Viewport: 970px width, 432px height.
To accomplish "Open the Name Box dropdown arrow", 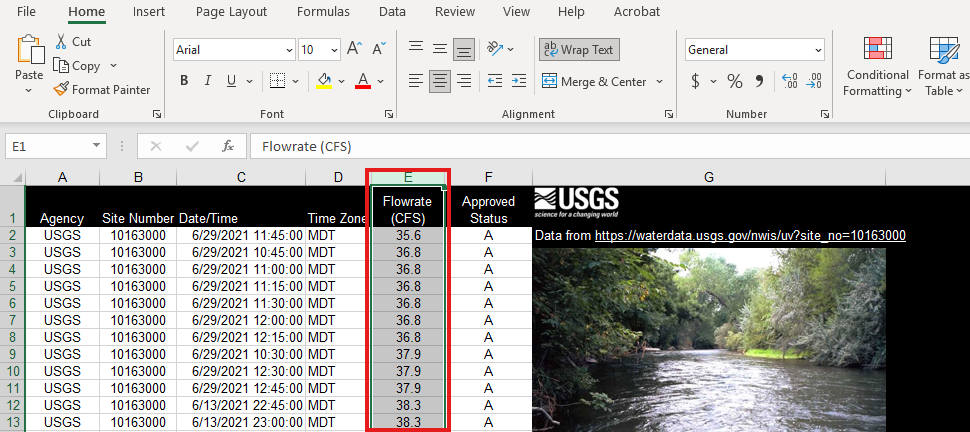I will 96,146.
